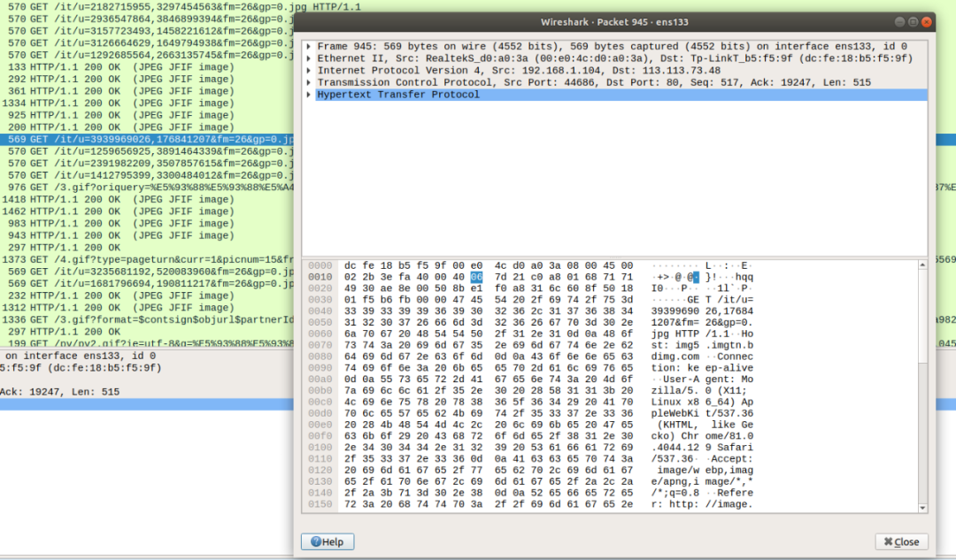Viewport: 956px width, 560px height.
Task: Click the X icon on Close button
Action: point(888,541)
